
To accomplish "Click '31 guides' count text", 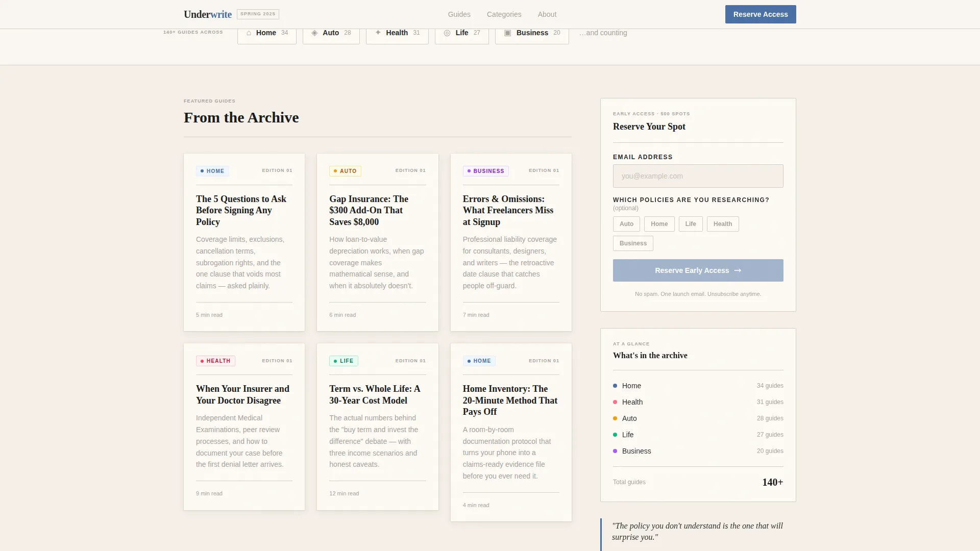I will pyautogui.click(x=770, y=402).
